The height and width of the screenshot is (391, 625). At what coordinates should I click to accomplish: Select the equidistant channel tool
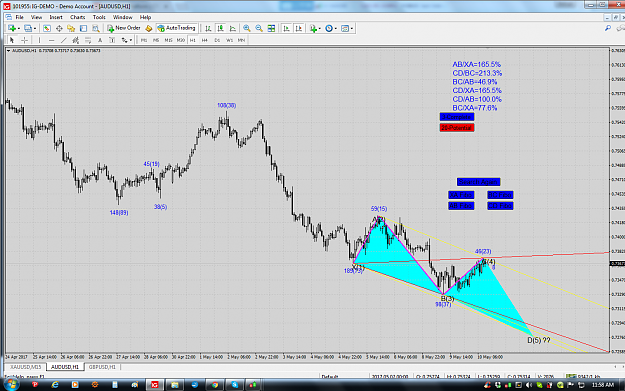tap(75, 40)
